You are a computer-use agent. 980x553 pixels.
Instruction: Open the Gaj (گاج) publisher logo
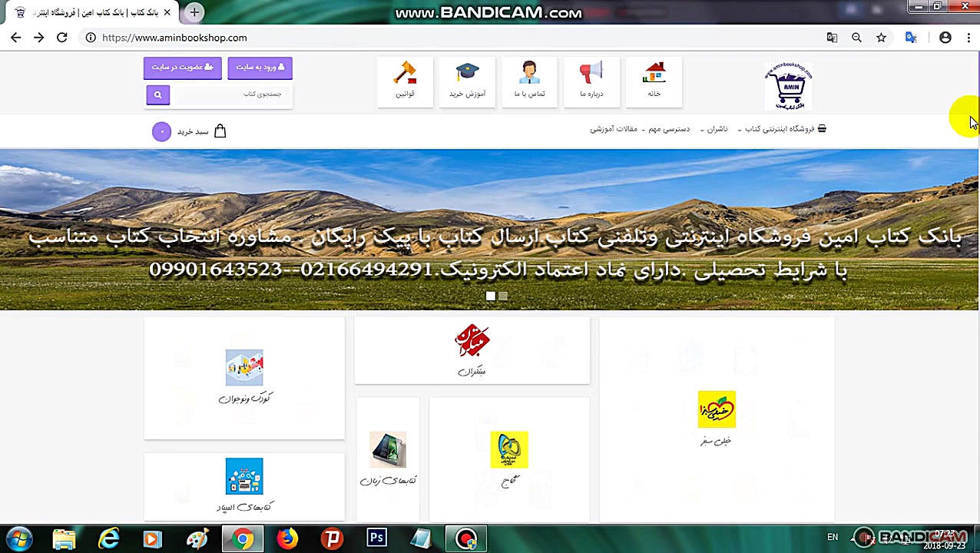point(509,450)
